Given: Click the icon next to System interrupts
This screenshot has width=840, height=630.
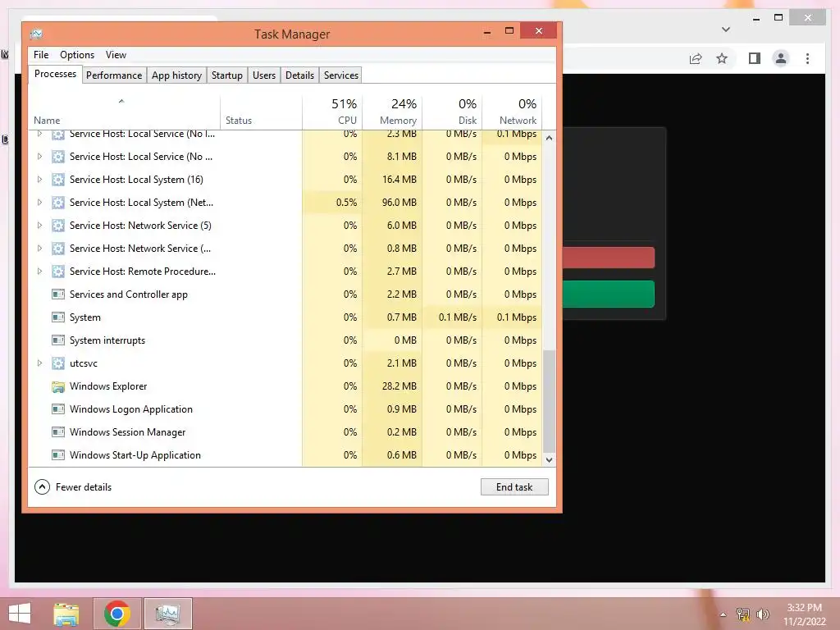Looking at the screenshot, I should pyautogui.click(x=58, y=340).
